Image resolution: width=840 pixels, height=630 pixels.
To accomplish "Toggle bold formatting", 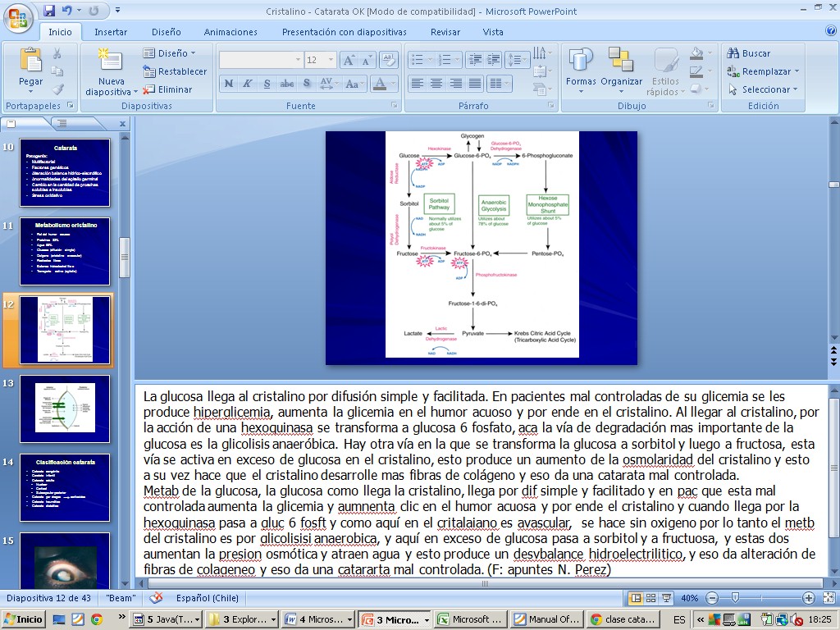I will (228, 84).
